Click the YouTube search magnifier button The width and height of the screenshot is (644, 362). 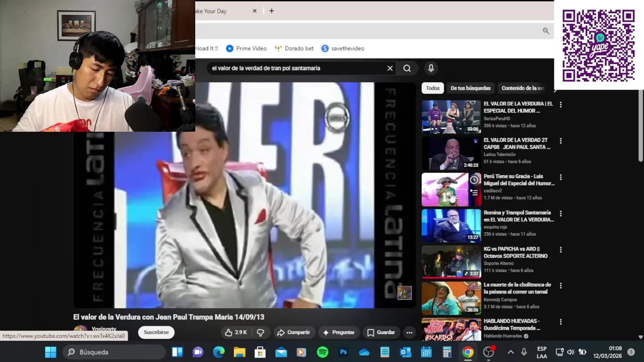(x=407, y=68)
